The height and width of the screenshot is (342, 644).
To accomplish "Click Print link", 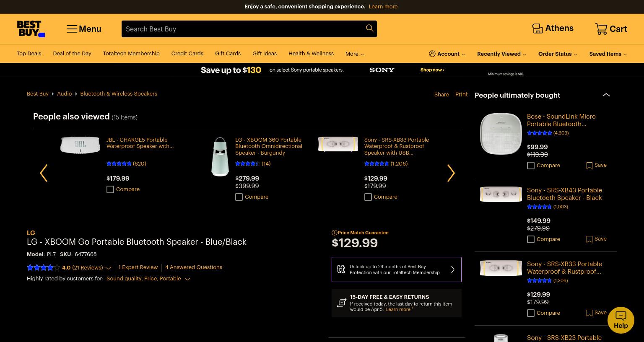I will click(x=461, y=94).
